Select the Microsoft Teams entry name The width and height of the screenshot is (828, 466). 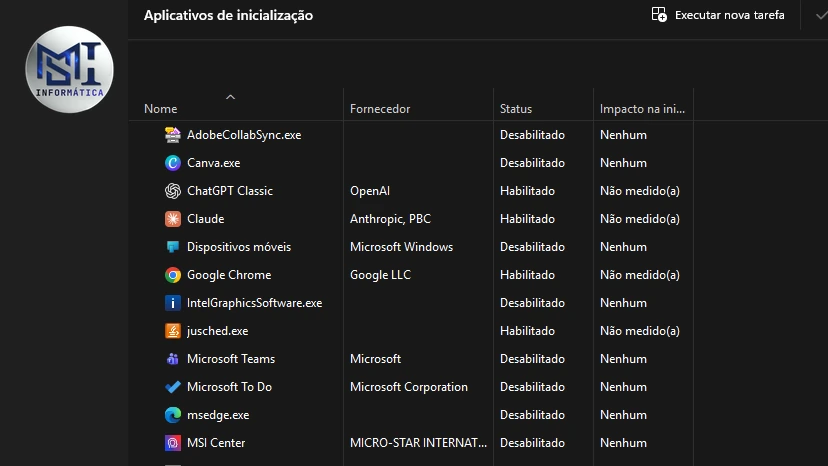pos(231,359)
